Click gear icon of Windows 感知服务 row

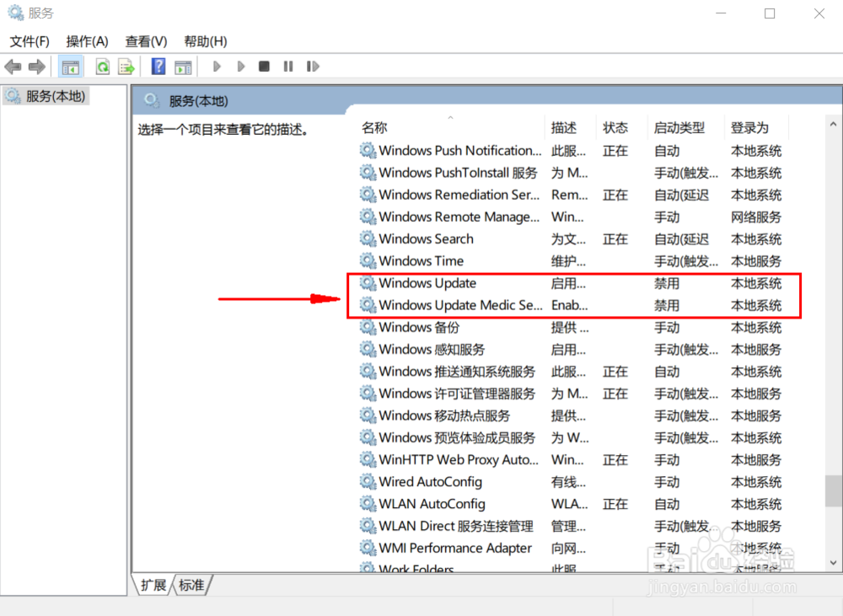tap(368, 349)
